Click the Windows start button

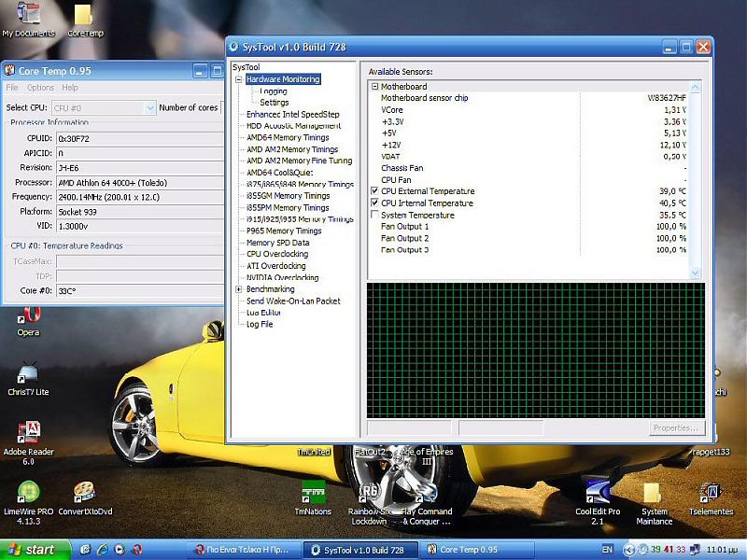click(35, 550)
